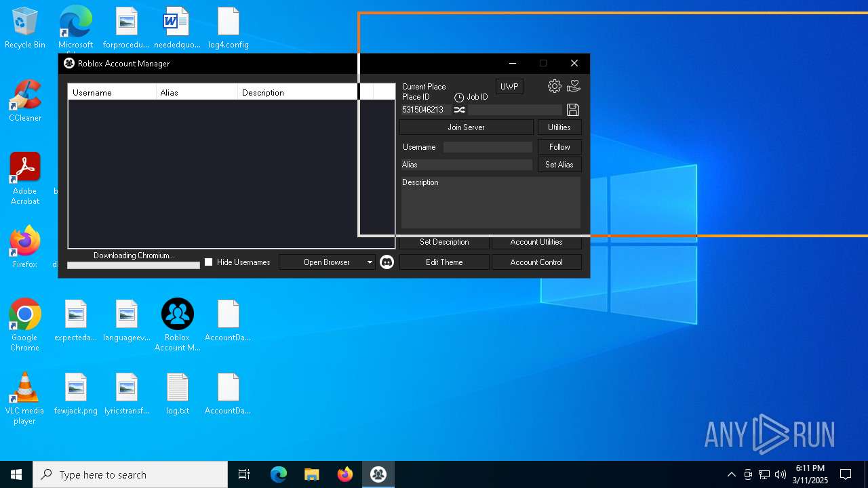
Task: Select the VLC media player desktop icon
Action: (25, 399)
